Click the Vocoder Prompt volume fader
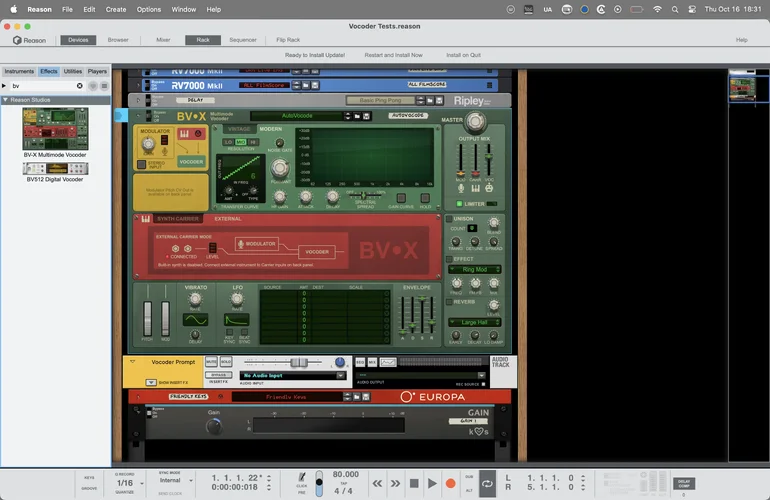The width and height of the screenshot is (770, 500). [297, 362]
